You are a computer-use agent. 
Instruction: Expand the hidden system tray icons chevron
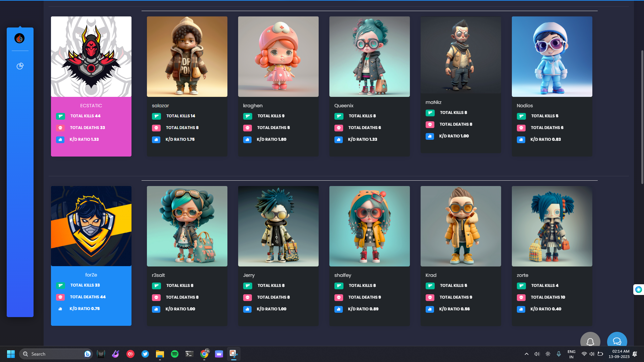[x=526, y=354]
